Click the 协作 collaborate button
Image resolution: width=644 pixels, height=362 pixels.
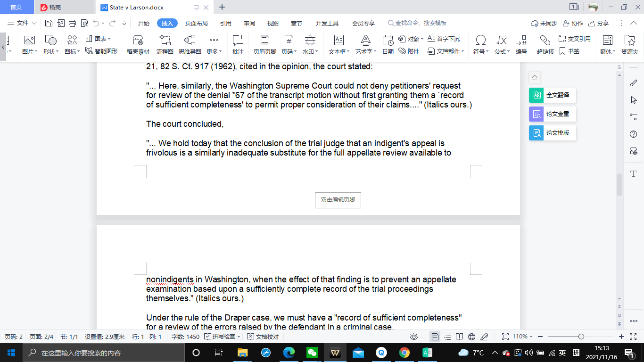(573, 23)
